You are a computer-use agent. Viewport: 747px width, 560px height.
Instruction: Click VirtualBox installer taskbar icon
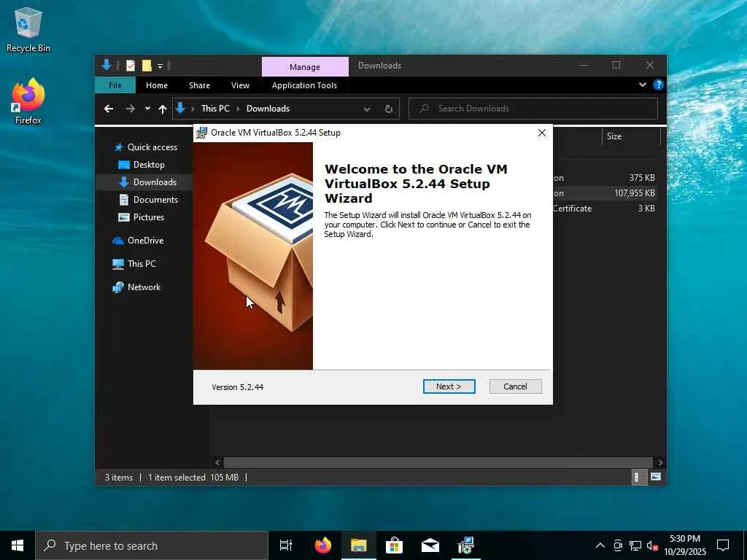pos(465,545)
